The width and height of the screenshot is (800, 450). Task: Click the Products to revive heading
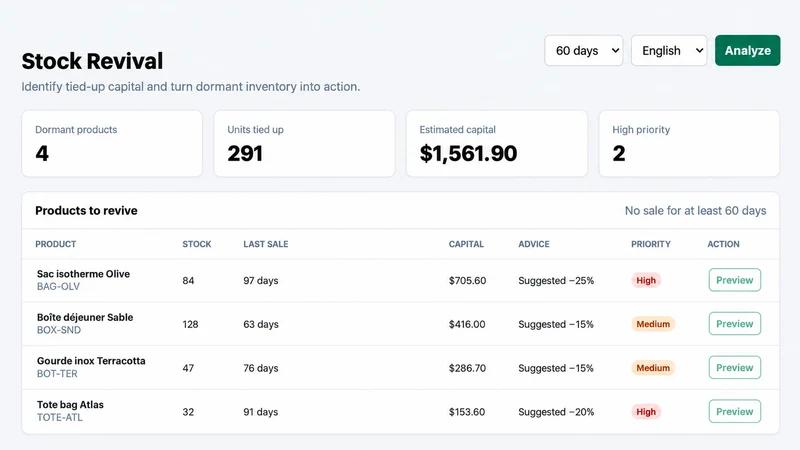pos(86,211)
